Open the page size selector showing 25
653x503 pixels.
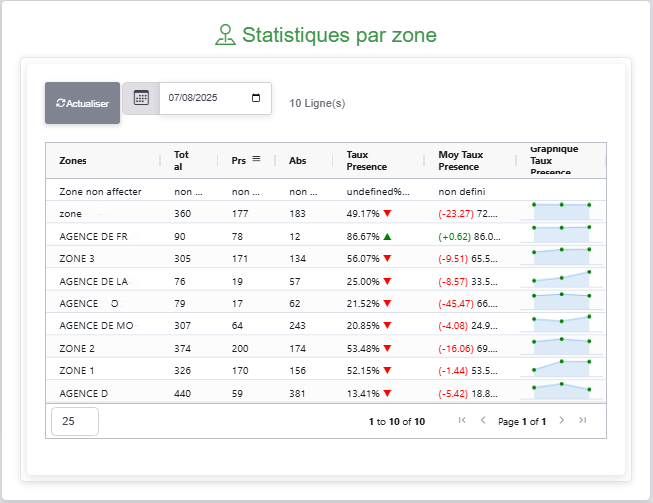[x=74, y=421]
